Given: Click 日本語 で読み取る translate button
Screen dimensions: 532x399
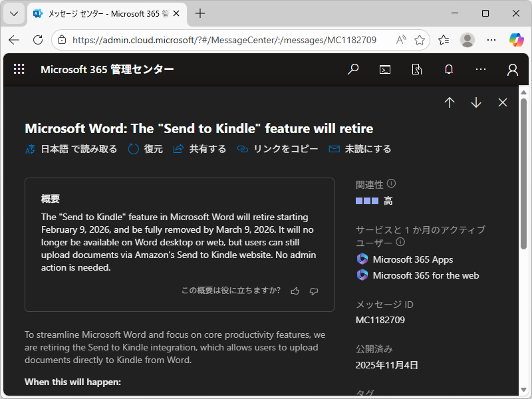Looking at the screenshot, I should click(x=71, y=149).
